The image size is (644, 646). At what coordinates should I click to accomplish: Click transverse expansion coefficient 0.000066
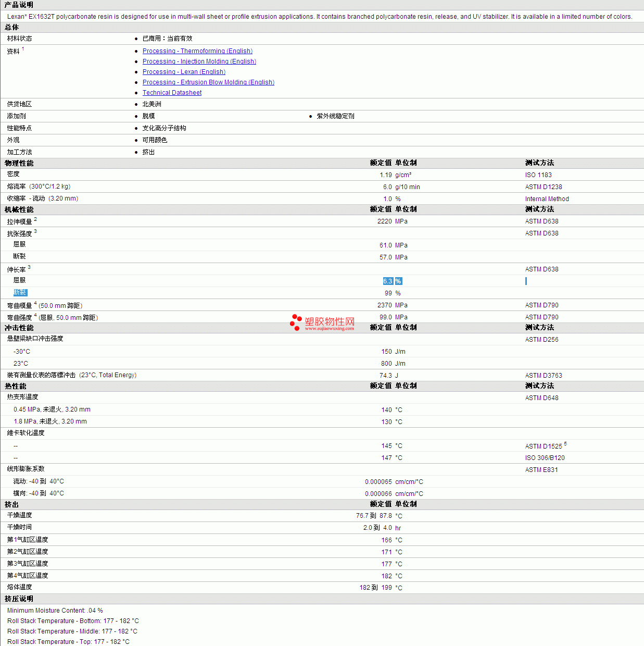pos(378,494)
